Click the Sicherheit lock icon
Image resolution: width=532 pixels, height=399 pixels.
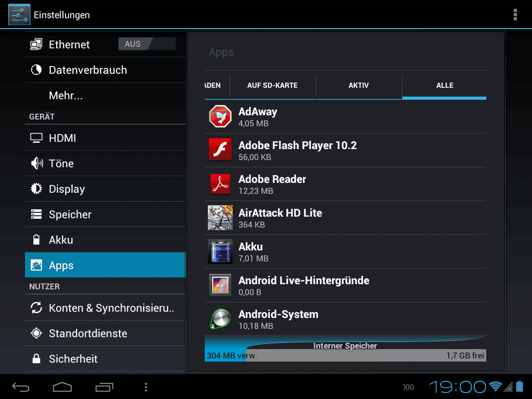(36, 358)
